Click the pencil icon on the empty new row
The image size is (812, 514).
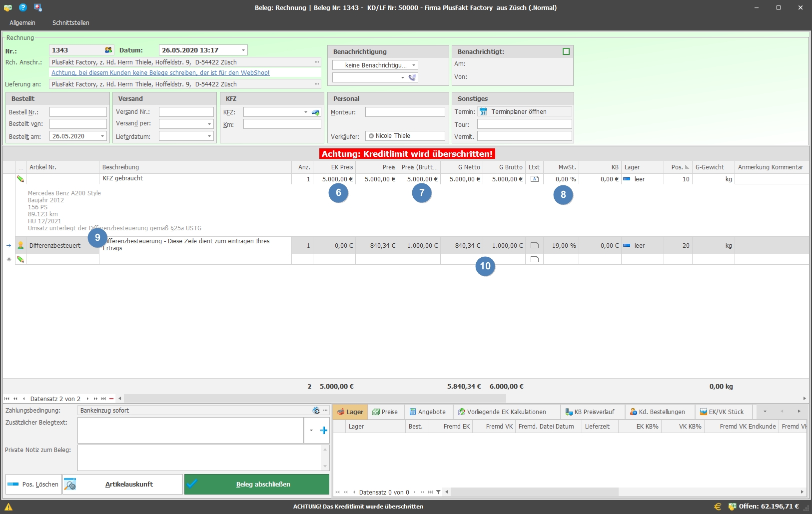click(20, 259)
